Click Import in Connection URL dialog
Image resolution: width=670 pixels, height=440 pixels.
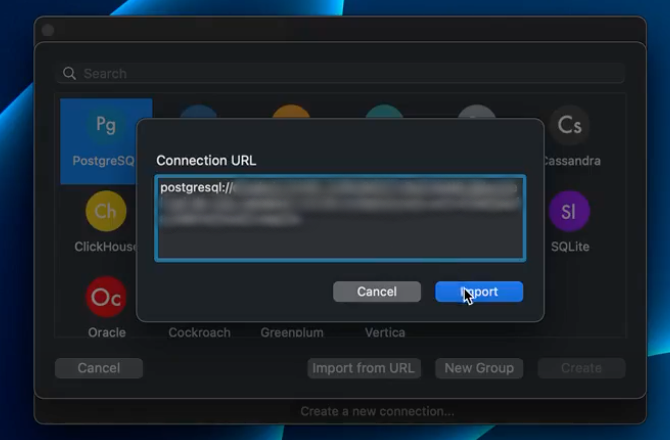pyautogui.click(x=479, y=292)
